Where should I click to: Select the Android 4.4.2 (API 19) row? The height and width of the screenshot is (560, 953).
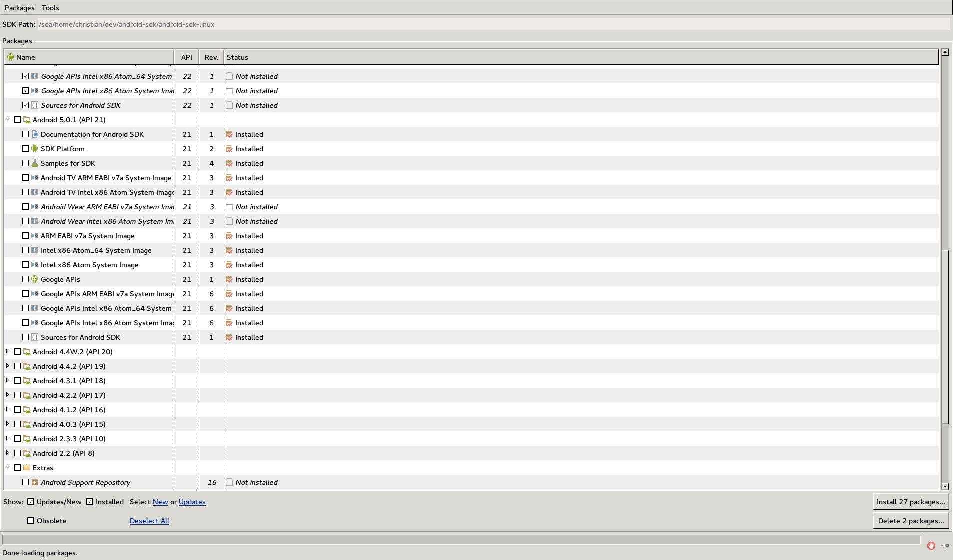[471, 366]
